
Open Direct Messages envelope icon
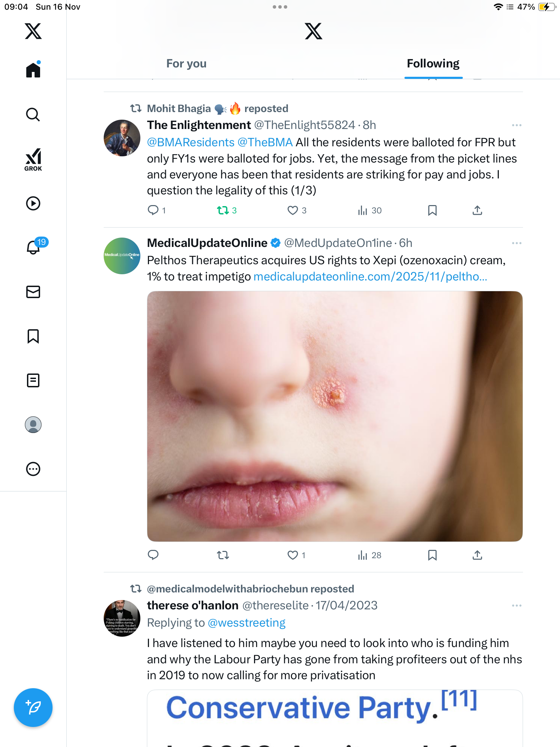tap(33, 292)
